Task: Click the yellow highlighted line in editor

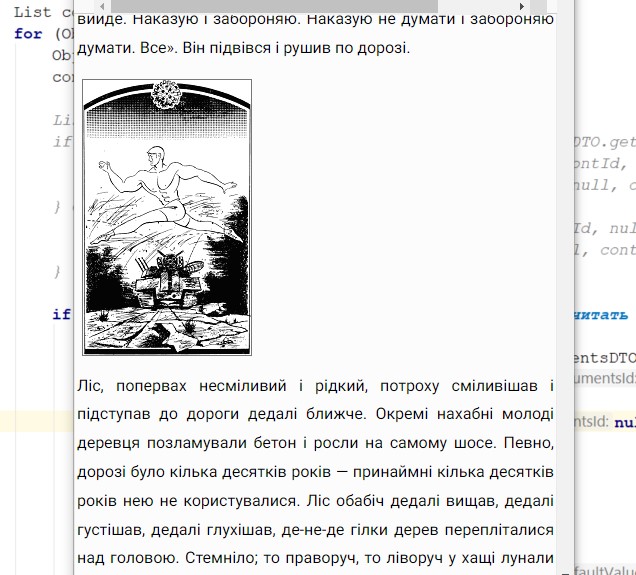Action: (x=36, y=422)
